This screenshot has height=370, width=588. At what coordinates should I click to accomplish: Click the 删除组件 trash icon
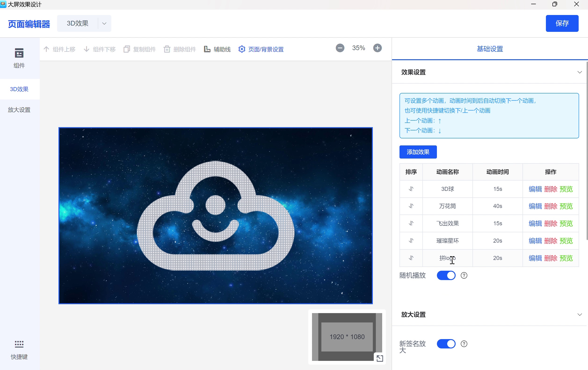point(167,49)
